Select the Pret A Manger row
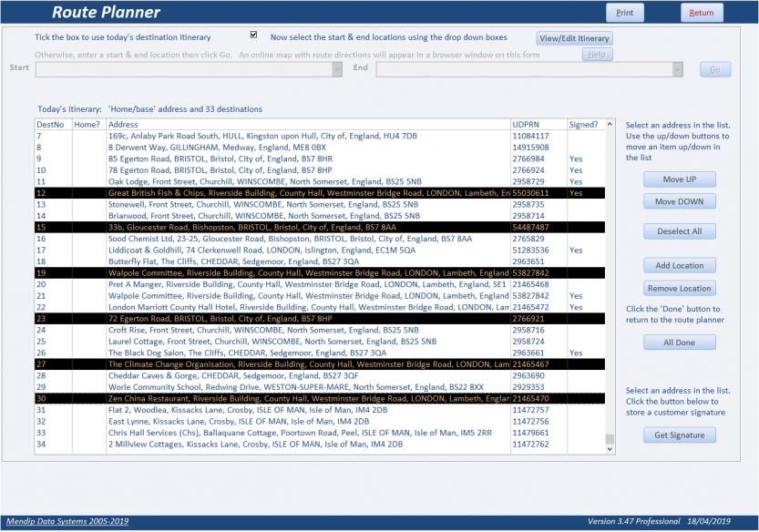The image size is (759, 532). coord(320,284)
